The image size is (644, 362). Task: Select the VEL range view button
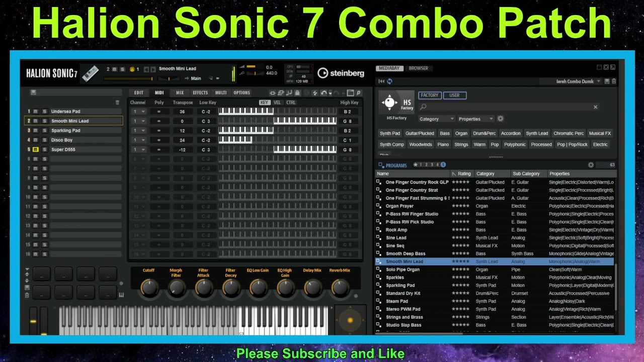(277, 103)
